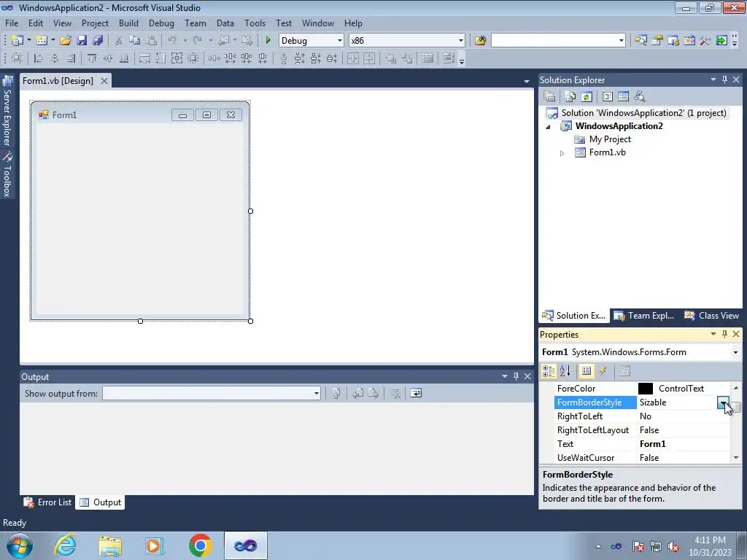Image resolution: width=747 pixels, height=560 pixels.
Task: Open the x86 platform dropdown
Action: [x=461, y=41]
